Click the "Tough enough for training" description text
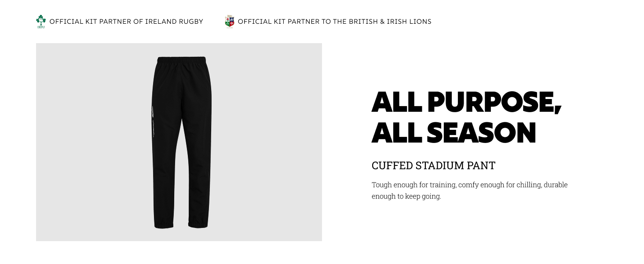 pos(469,185)
